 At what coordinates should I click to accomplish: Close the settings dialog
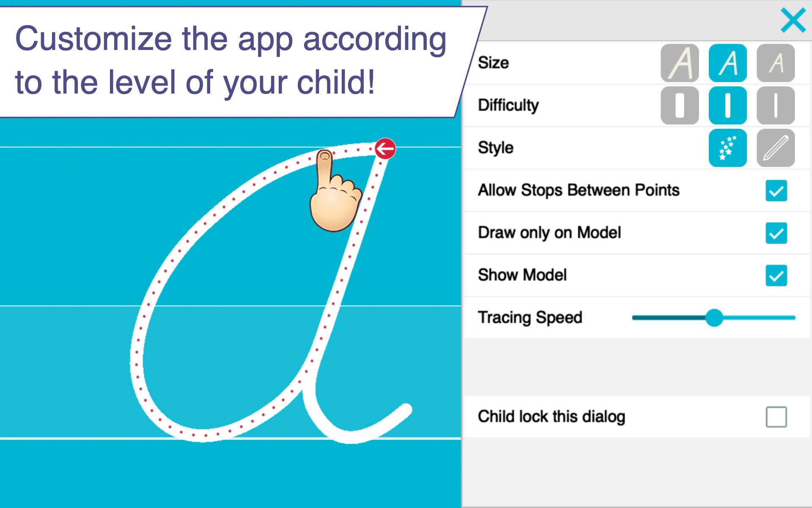(x=792, y=21)
